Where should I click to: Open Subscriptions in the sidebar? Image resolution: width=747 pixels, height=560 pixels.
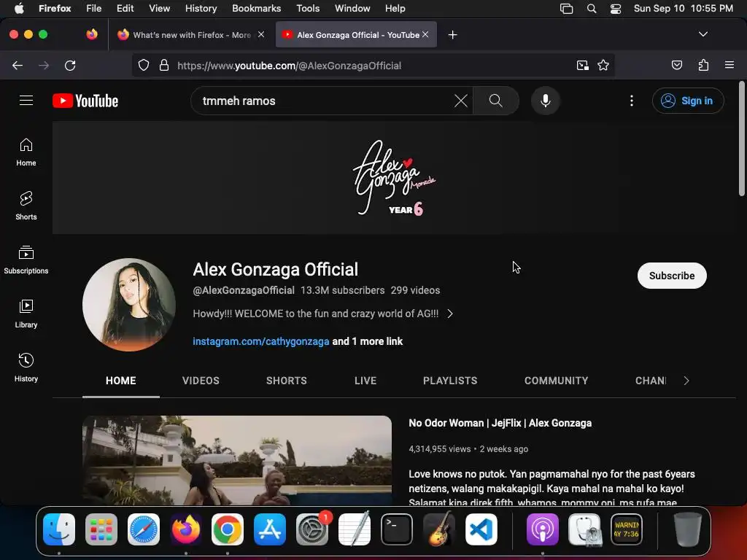[26, 260]
